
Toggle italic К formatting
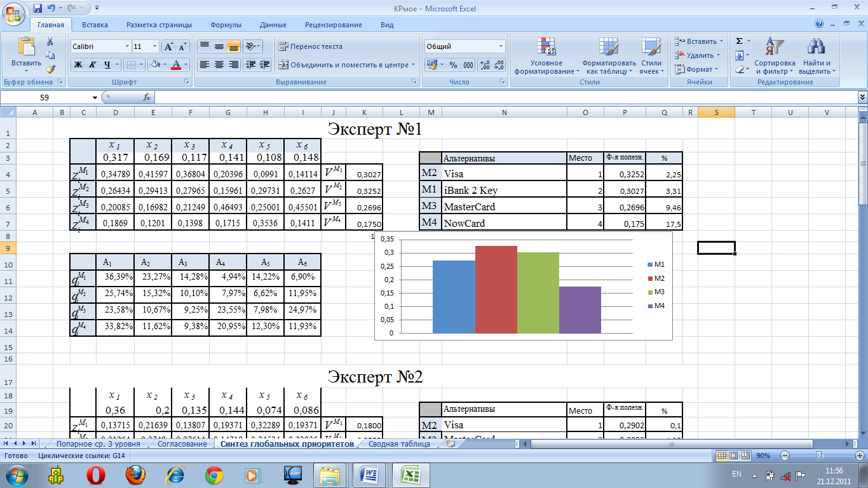coord(92,65)
